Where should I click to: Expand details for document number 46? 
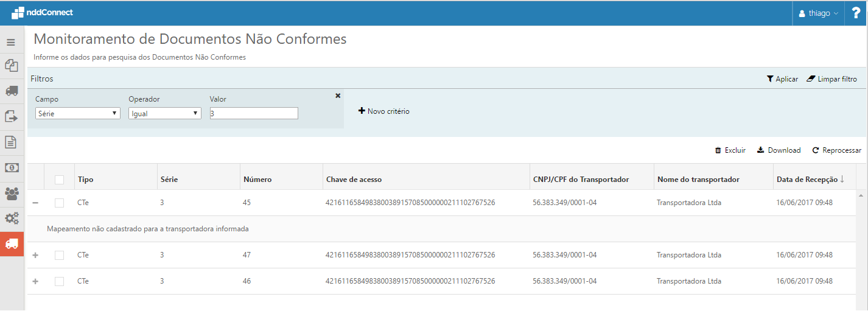35,281
